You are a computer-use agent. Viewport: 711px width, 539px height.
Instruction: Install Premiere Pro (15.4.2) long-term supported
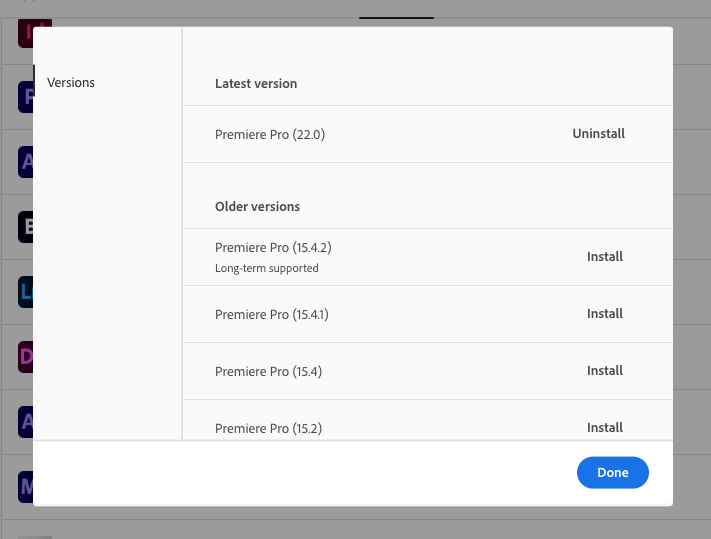point(604,257)
